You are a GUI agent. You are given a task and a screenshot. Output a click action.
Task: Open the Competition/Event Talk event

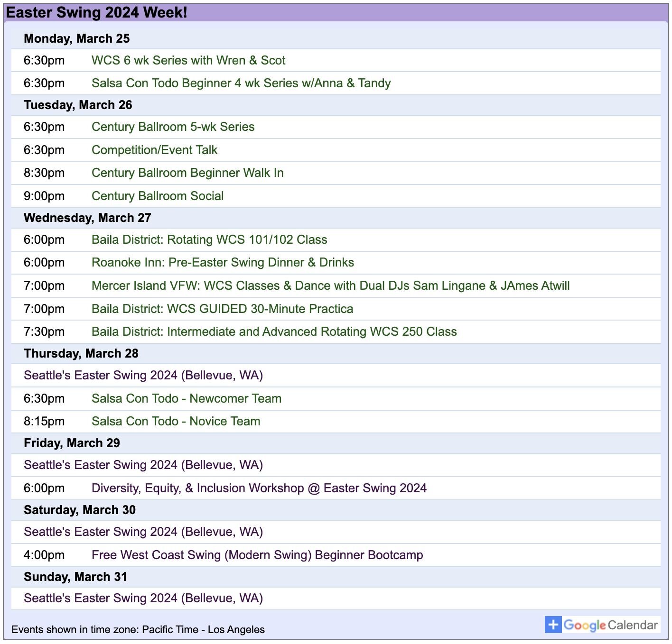(154, 150)
